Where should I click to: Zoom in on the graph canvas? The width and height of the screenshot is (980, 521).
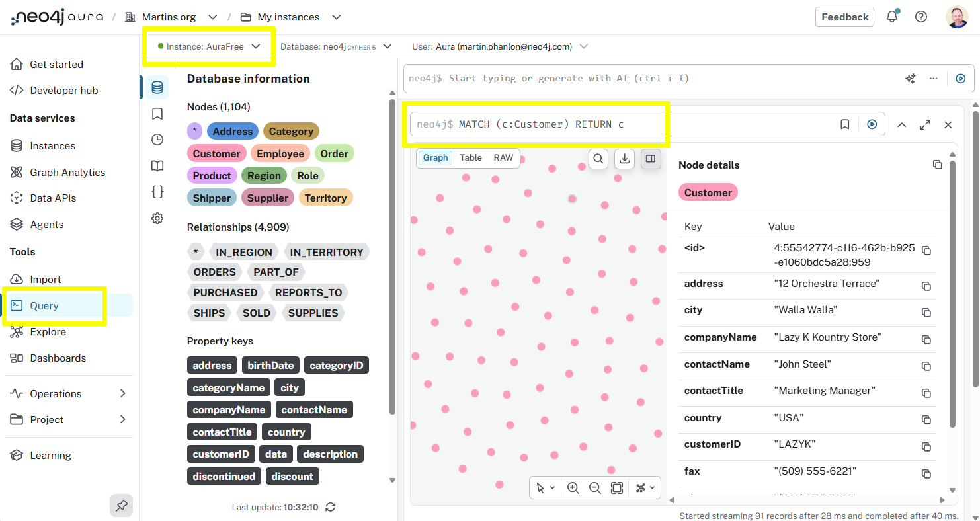pyautogui.click(x=573, y=487)
